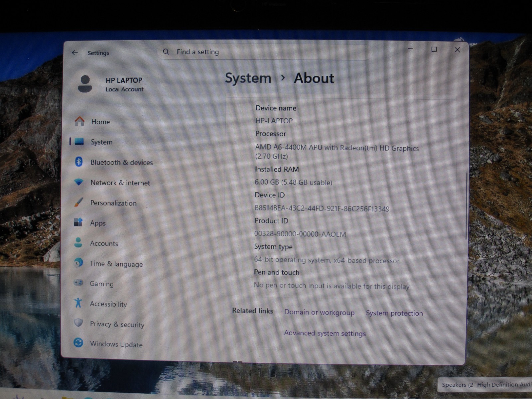Select the Bluetooth & devices icon

[x=78, y=162]
